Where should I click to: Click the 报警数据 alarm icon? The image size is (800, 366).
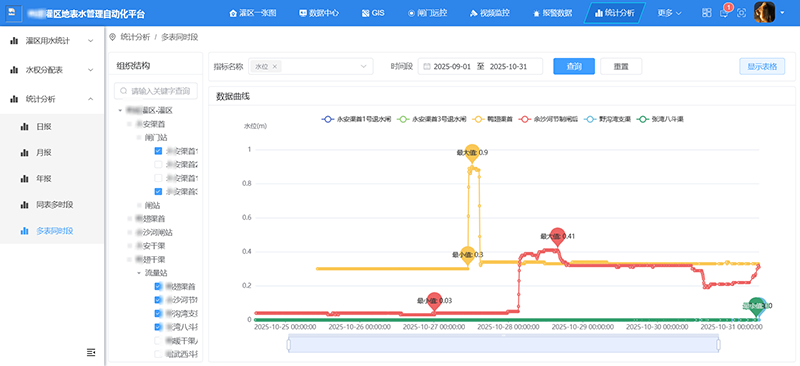(x=536, y=14)
